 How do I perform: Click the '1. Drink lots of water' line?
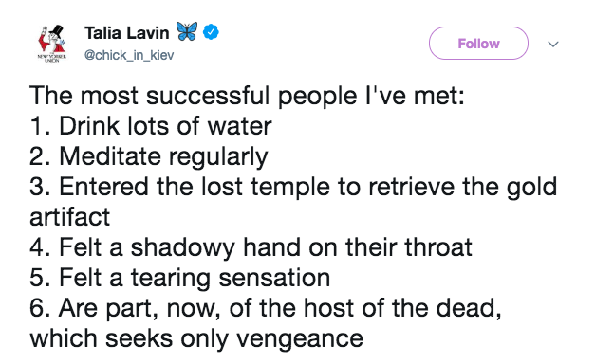pos(151,126)
